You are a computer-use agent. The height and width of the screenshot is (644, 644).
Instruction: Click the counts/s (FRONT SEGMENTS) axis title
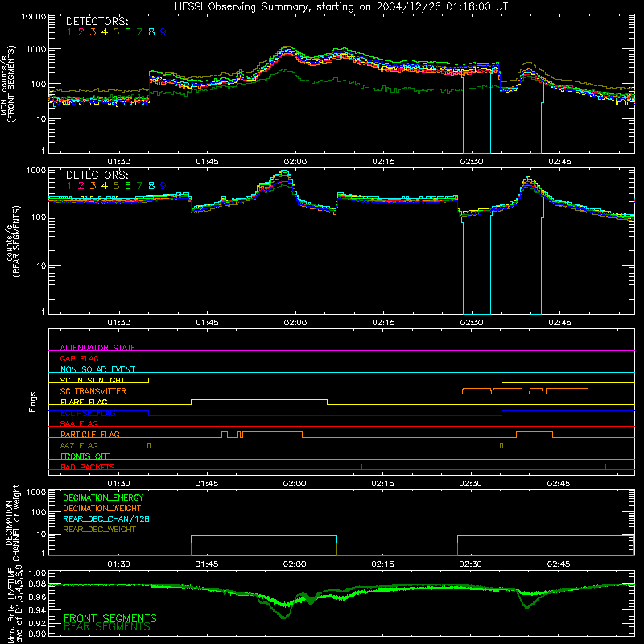(7, 84)
